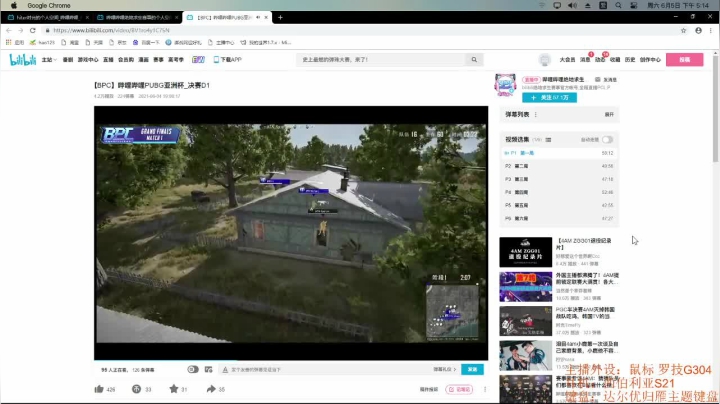Switch to the second Chrome tab
The height and width of the screenshot is (404, 720).
(137, 17)
